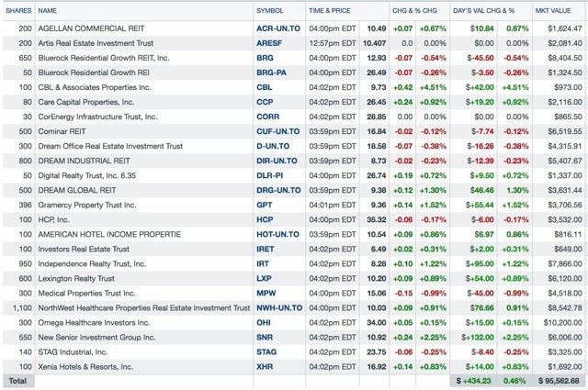Select the AGELLAN COMMERCIAL REIT name

(91, 28)
